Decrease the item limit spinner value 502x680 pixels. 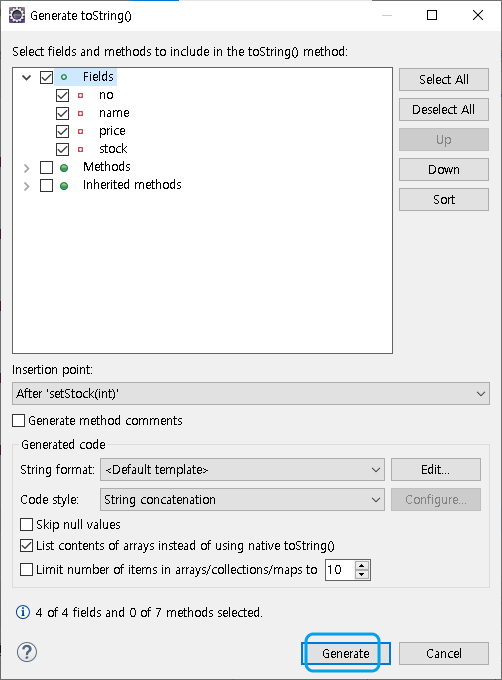362,575
